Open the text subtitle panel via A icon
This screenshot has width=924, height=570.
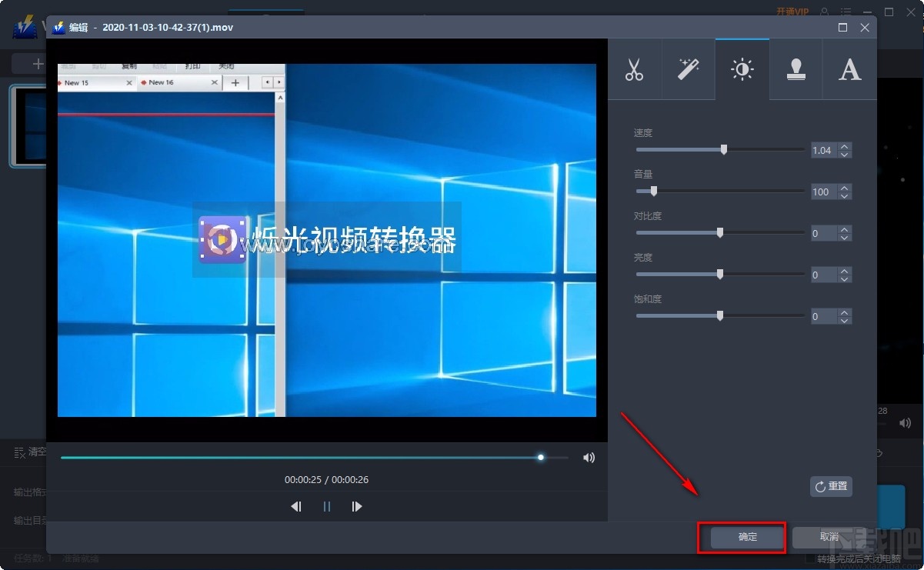[x=849, y=69]
